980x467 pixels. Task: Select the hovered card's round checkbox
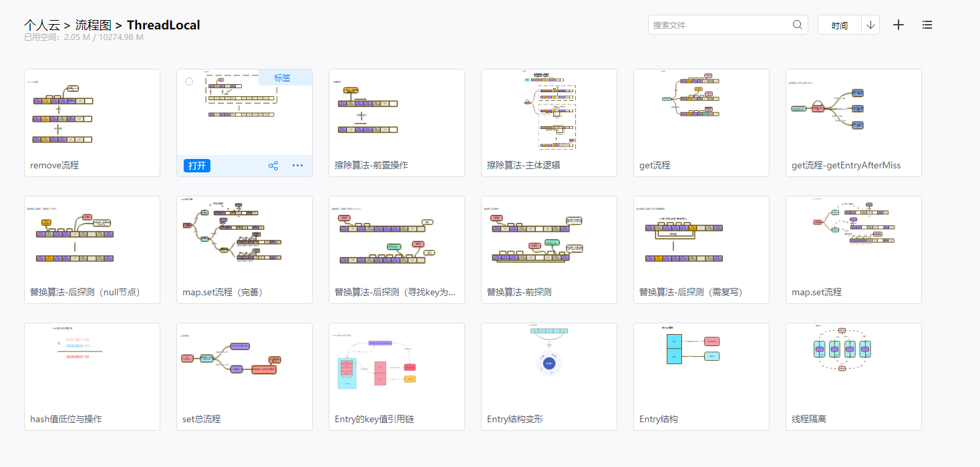[189, 82]
